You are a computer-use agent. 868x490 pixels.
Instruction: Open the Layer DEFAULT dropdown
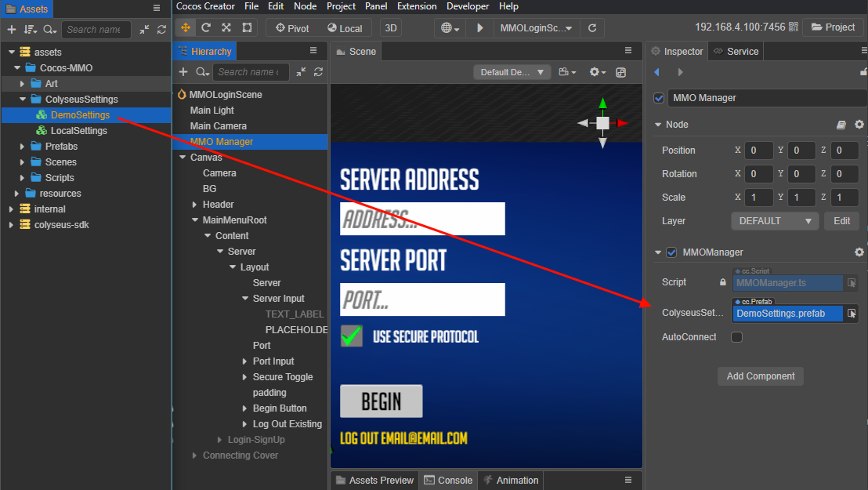pos(775,220)
